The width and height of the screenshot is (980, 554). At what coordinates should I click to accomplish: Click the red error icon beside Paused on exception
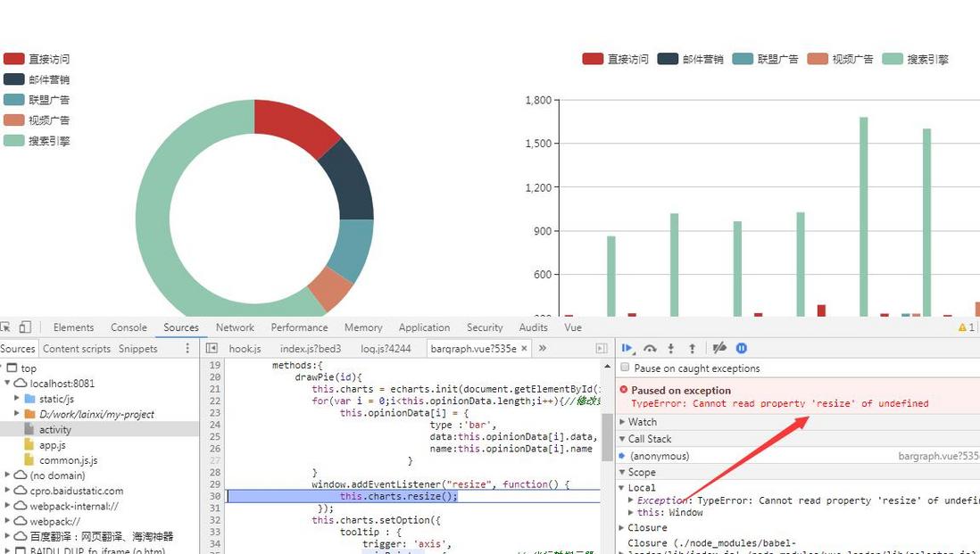[x=623, y=389]
